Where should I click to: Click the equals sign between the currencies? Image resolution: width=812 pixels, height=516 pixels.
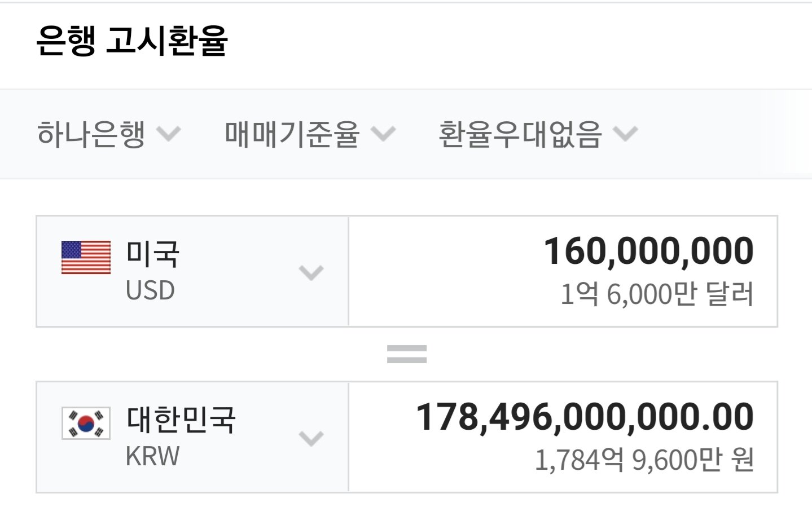[406, 354]
